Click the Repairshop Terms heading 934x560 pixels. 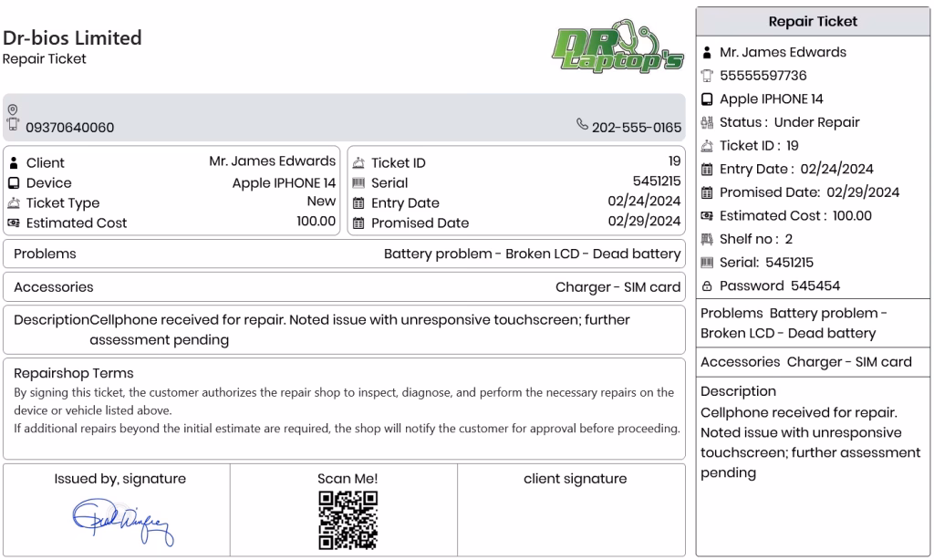[73, 374]
